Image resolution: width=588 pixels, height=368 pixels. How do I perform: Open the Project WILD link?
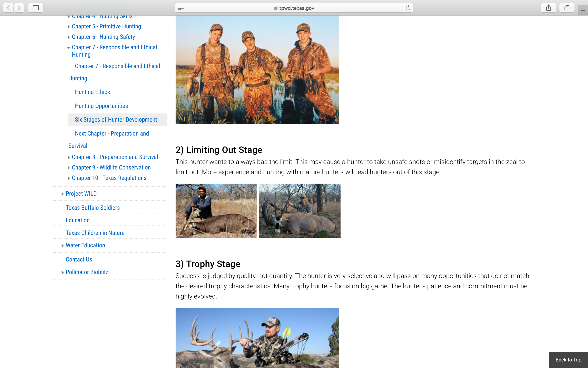pyautogui.click(x=81, y=193)
